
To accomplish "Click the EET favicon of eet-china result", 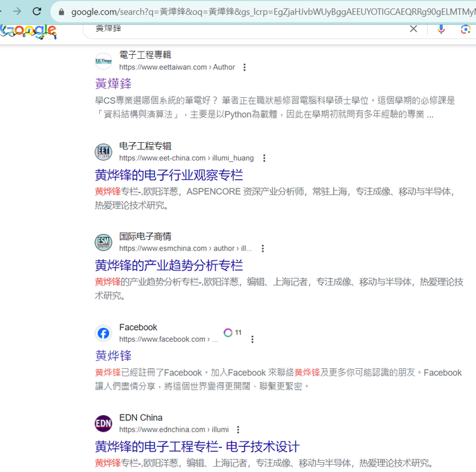I will pos(104,152).
